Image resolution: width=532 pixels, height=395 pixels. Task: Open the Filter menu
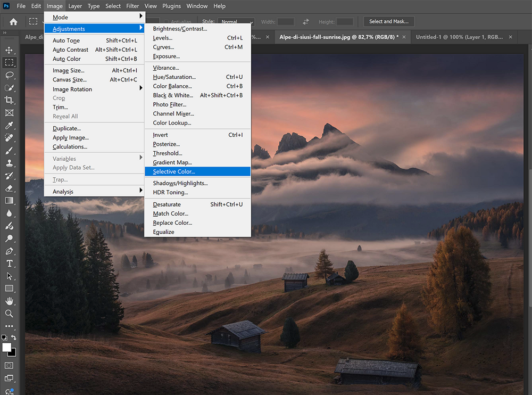[x=132, y=6]
